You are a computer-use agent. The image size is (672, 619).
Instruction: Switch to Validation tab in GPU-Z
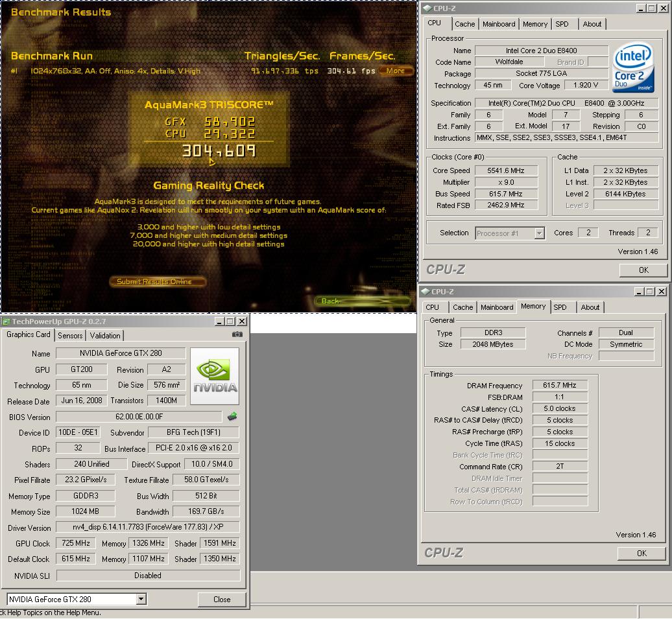105,335
